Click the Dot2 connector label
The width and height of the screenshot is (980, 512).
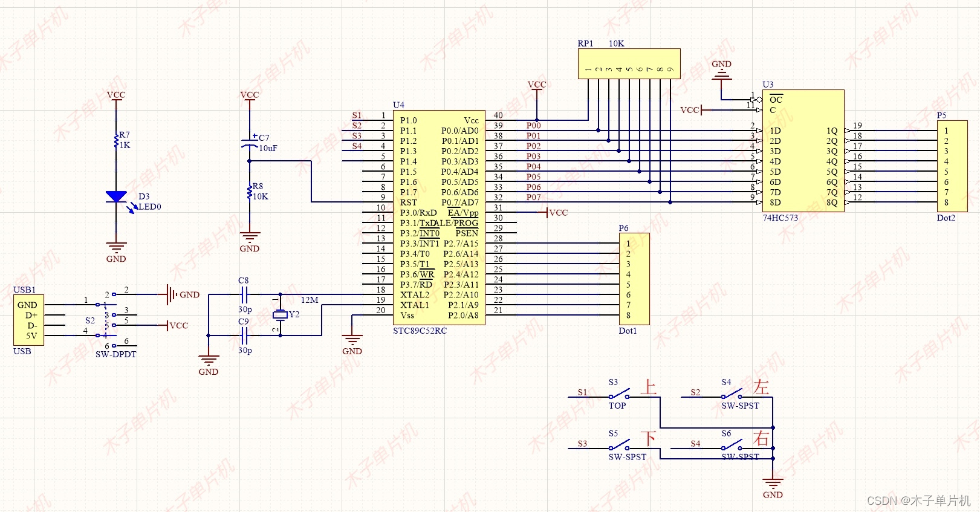pos(946,218)
